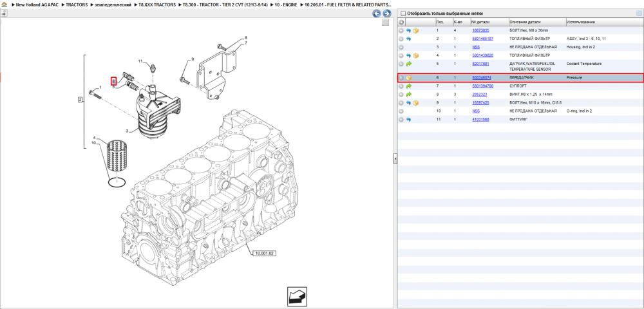
Task: Go to next diagram with right arrow
Action: (386, 14)
